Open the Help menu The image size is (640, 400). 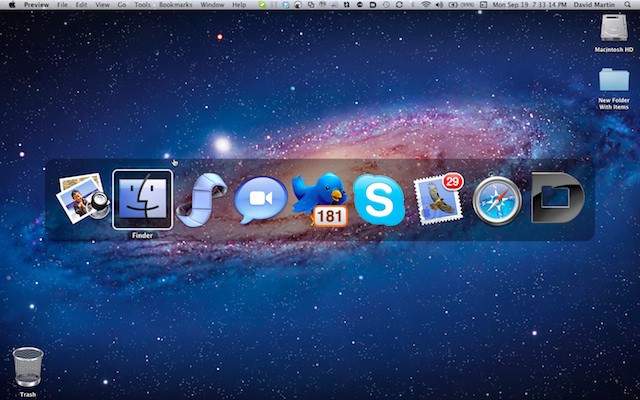239,5
